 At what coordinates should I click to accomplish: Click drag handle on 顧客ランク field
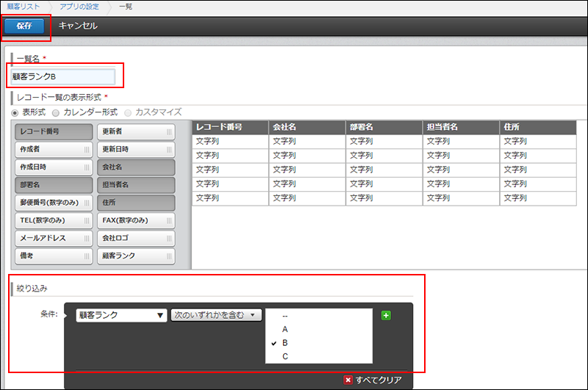pos(170,256)
